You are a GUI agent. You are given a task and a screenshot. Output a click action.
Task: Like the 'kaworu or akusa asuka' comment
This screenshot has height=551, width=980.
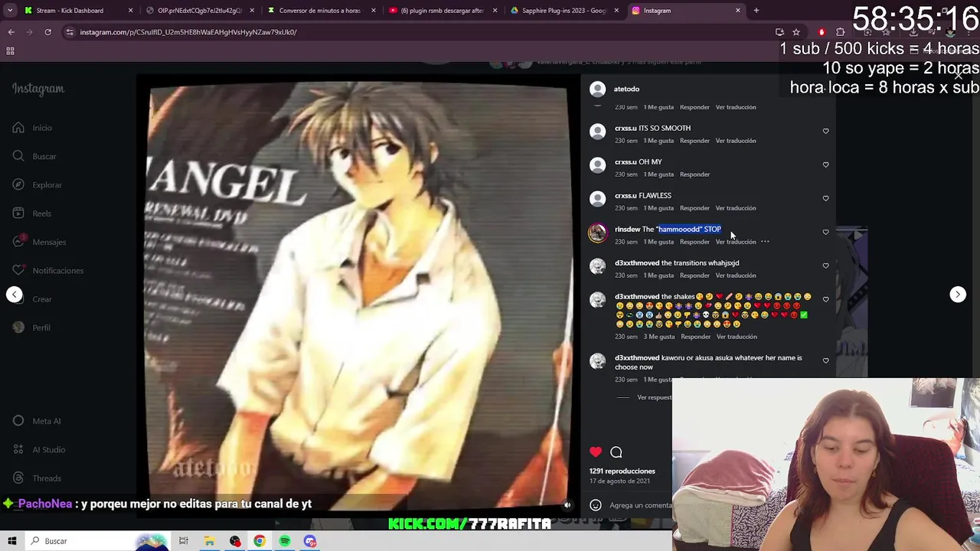coord(825,360)
